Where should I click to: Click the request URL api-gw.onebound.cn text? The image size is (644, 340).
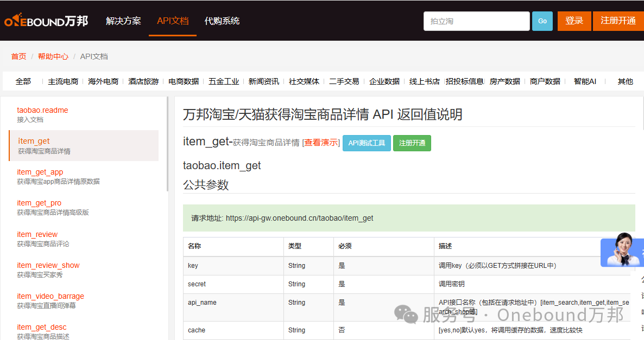coord(299,218)
